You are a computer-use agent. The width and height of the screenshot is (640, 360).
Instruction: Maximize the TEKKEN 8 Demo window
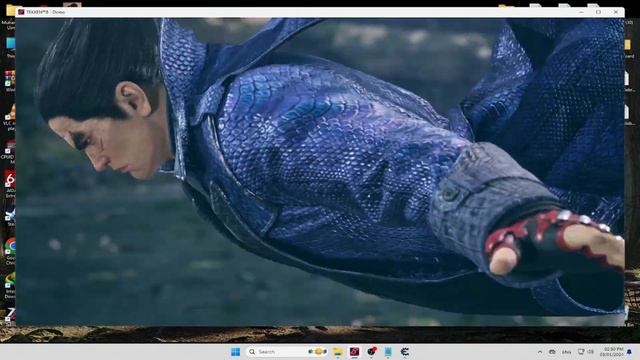[x=598, y=12]
